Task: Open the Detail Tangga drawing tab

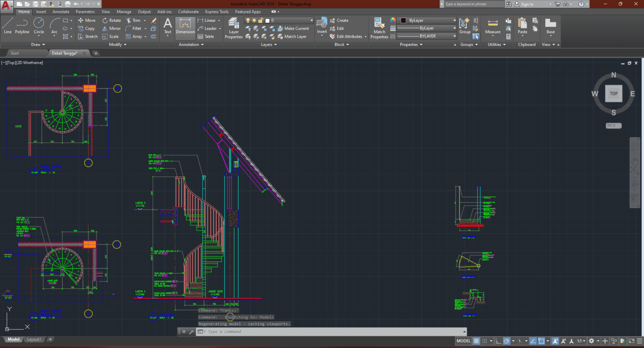Action: pos(65,53)
